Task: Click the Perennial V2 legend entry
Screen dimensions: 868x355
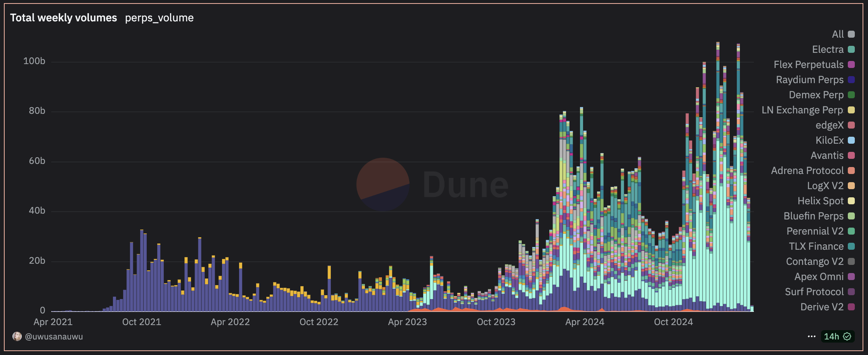Action: coord(821,231)
